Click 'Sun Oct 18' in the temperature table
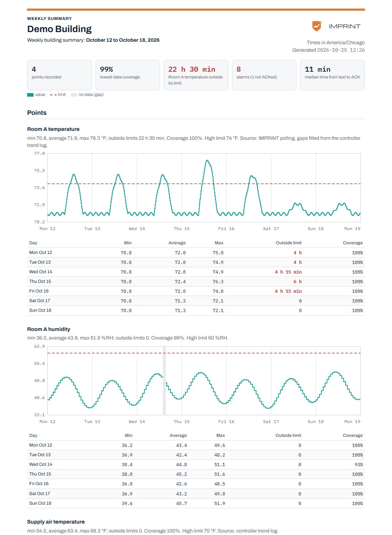Viewport: 392px width, 535px height. pos(40,310)
